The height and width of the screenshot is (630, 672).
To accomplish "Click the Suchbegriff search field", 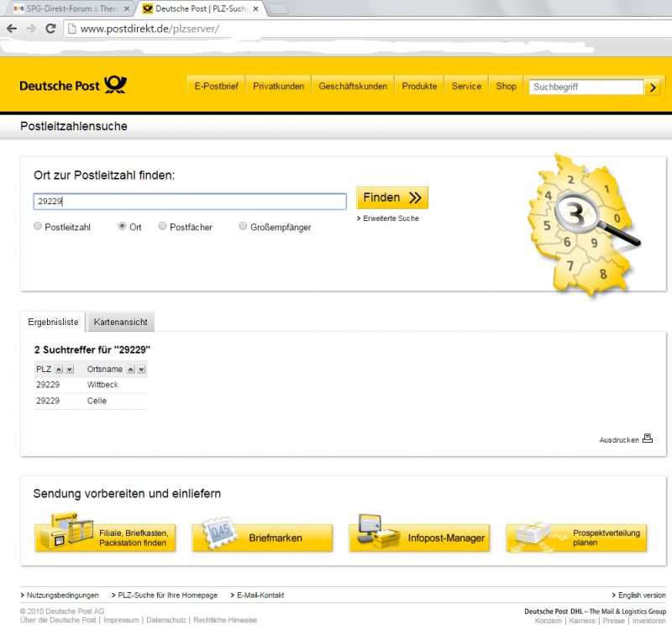I will click(x=586, y=87).
